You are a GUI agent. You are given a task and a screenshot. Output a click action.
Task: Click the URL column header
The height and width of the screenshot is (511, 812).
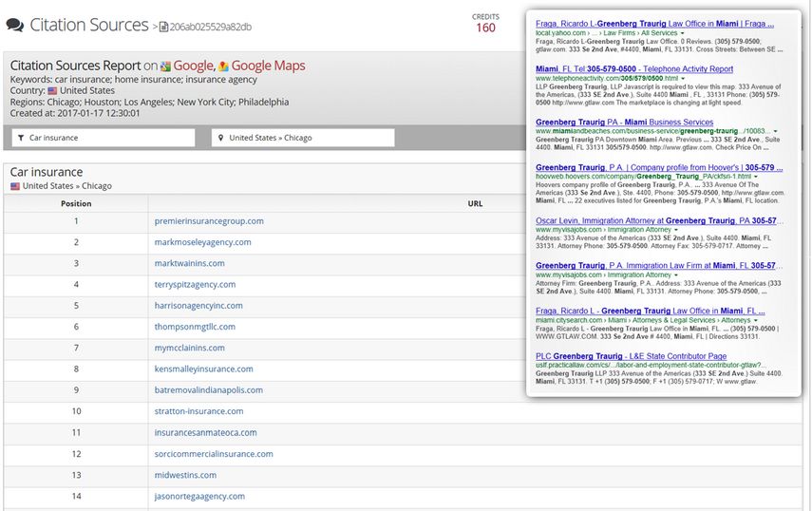475,204
